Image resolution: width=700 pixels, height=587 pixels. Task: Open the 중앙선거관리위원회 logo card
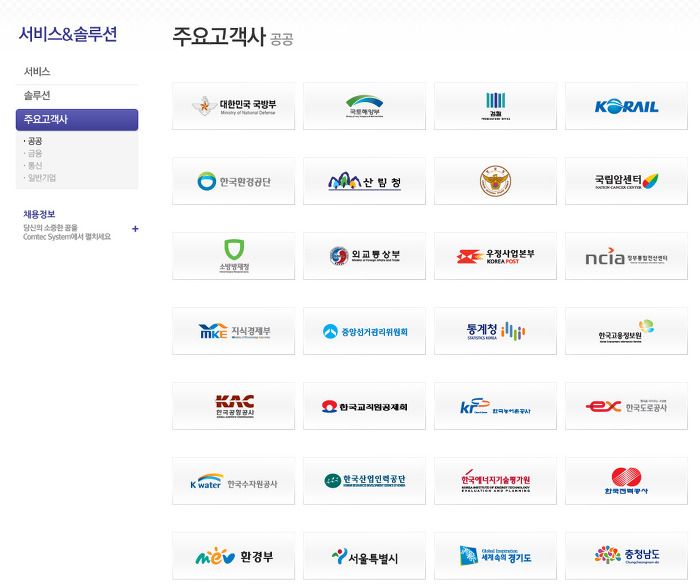pyautogui.click(x=364, y=331)
